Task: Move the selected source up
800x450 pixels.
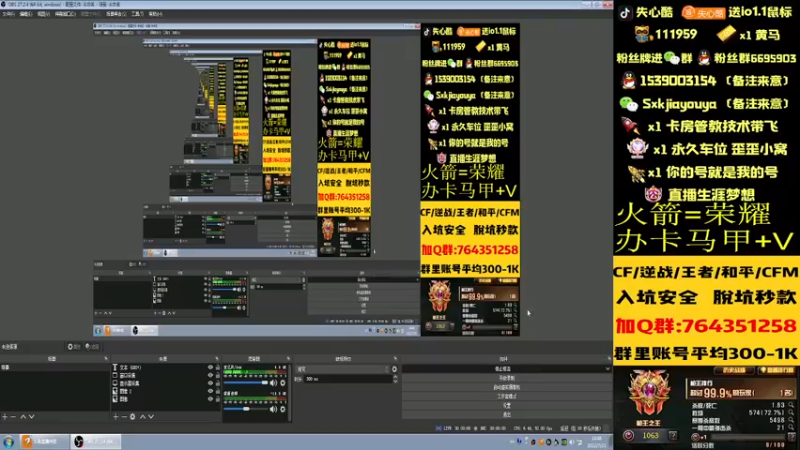Action: tap(143, 417)
